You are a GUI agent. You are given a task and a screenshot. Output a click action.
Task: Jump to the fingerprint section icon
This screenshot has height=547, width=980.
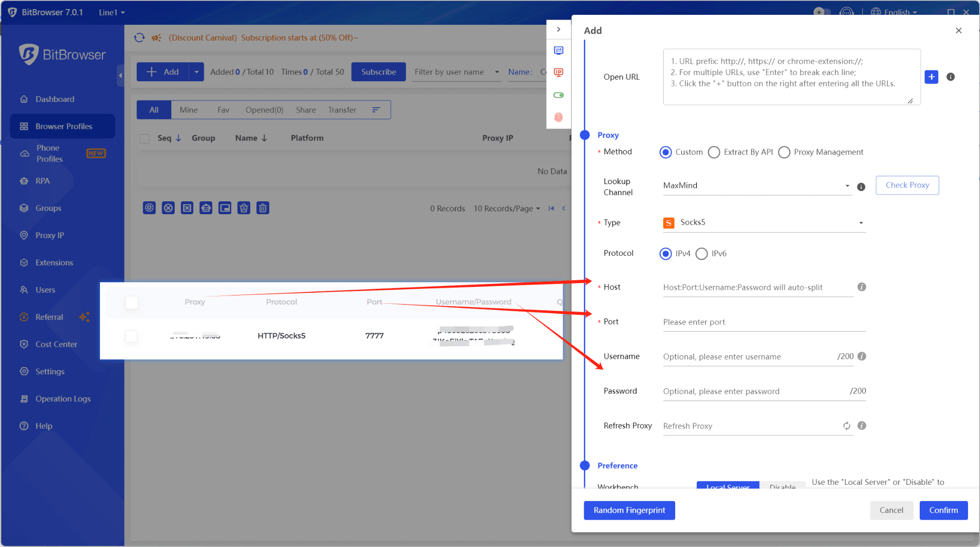coord(558,117)
